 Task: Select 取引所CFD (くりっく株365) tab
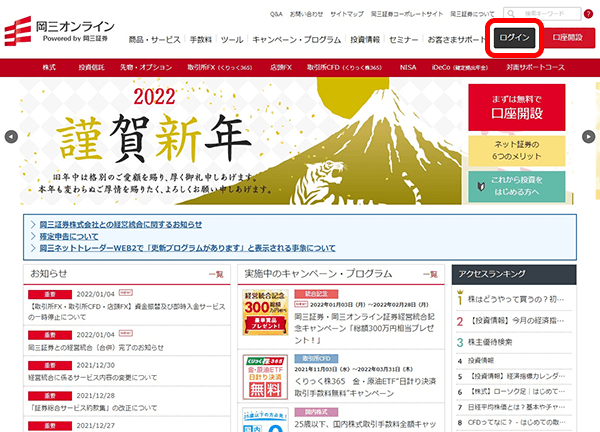[x=344, y=67]
